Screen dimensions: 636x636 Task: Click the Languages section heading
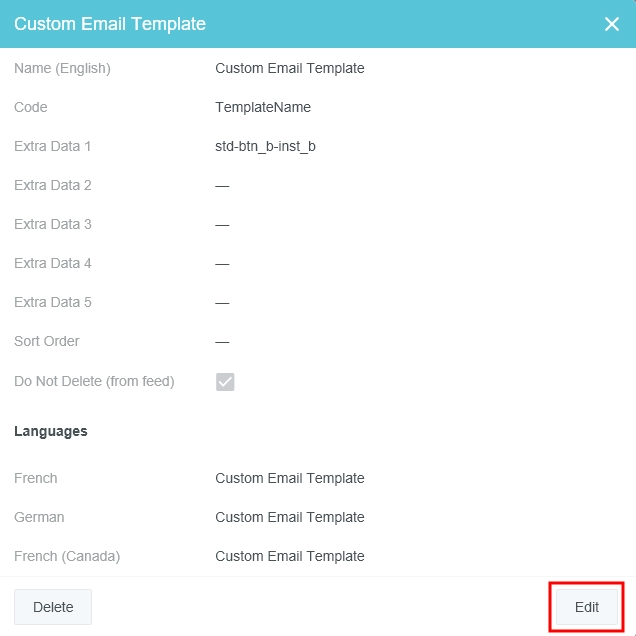coord(51,432)
